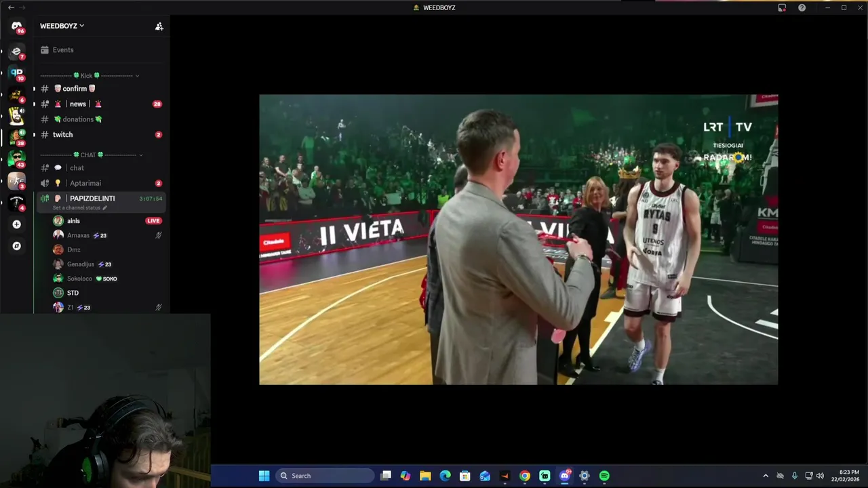The height and width of the screenshot is (488, 868).
Task: Select the WEEDBOYZ server icon with badge 38
Action: coord(16,138)
